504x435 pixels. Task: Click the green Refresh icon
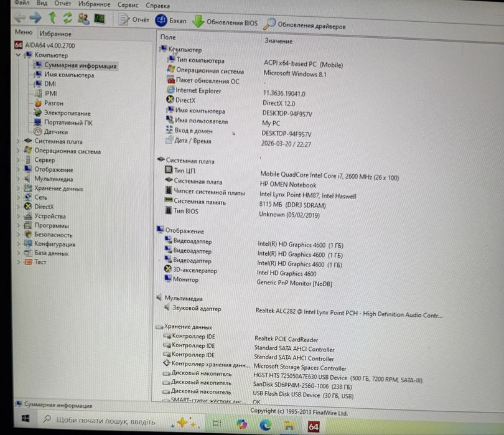pyautogui.click(x=67, y=18)
